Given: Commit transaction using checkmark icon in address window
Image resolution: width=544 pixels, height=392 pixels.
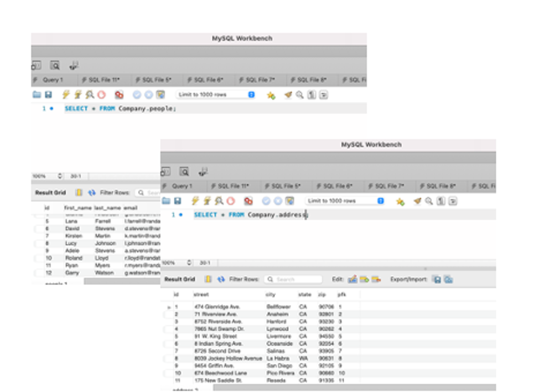Looking at the screenshot, I should (266, 201).
